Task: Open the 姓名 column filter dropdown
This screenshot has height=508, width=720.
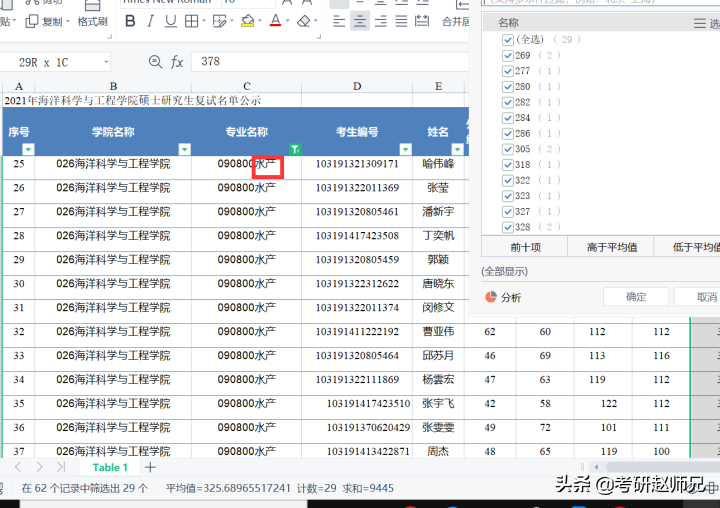Action: point(457,149)
